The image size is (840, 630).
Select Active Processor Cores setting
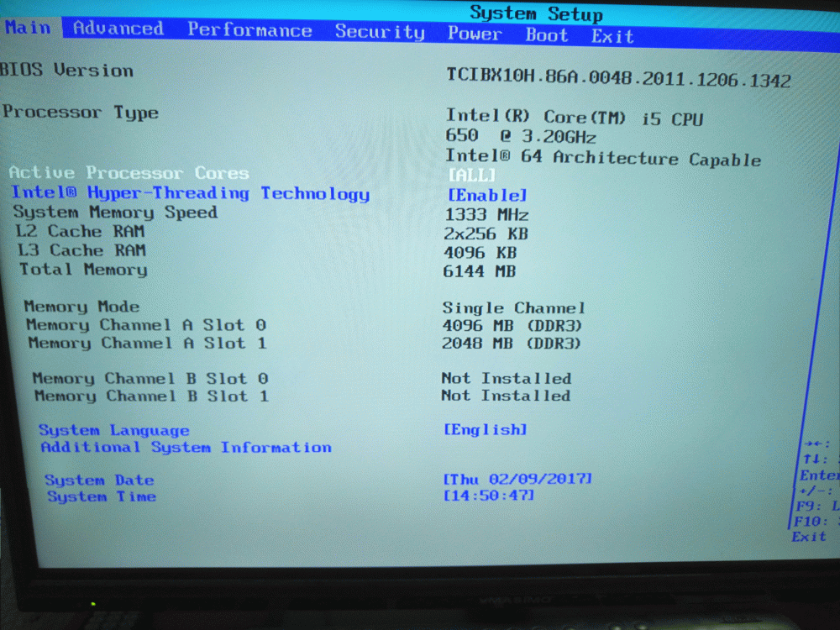pos(129,172)
